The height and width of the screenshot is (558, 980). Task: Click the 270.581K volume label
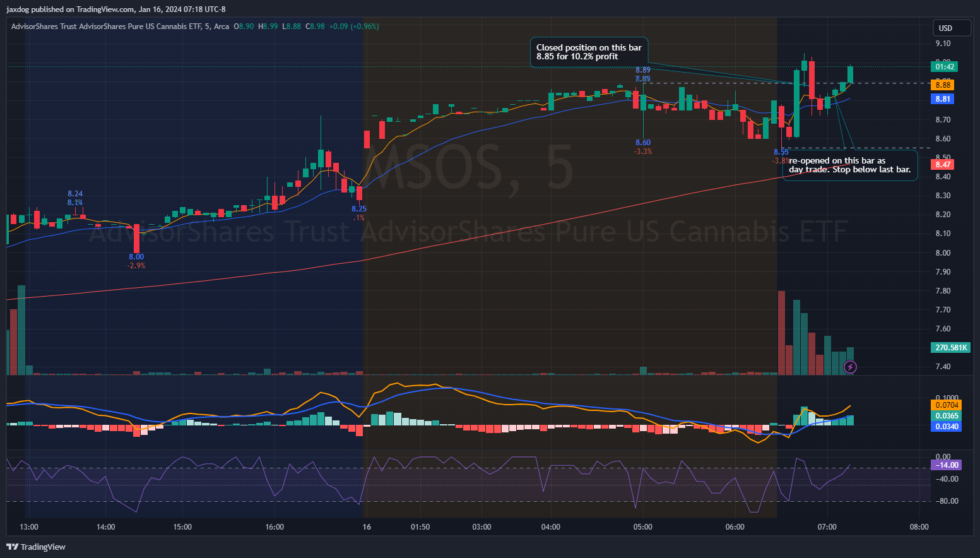(x=951, y=348)
